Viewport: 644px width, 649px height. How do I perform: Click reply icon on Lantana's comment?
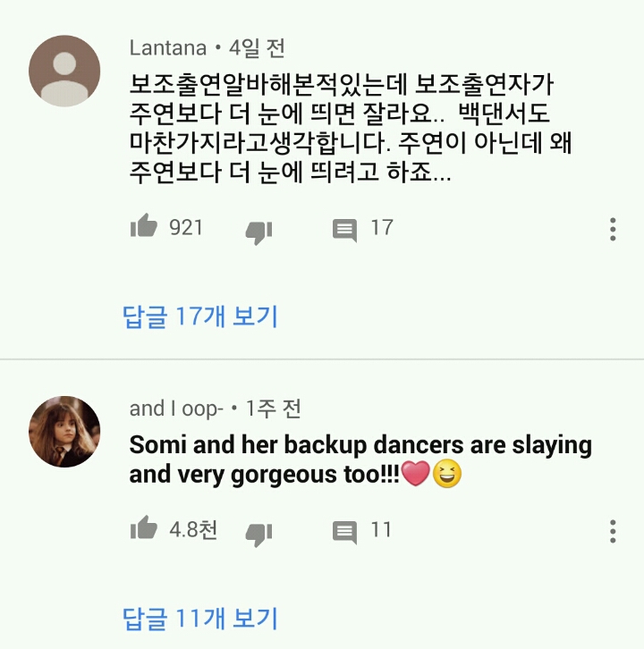coord(344,230)
